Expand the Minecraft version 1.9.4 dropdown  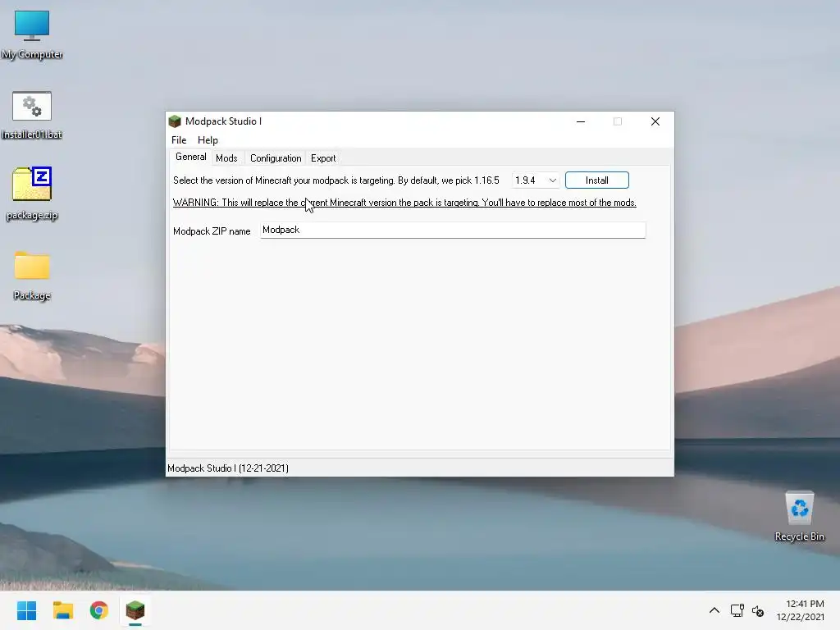tap(535, 180)
